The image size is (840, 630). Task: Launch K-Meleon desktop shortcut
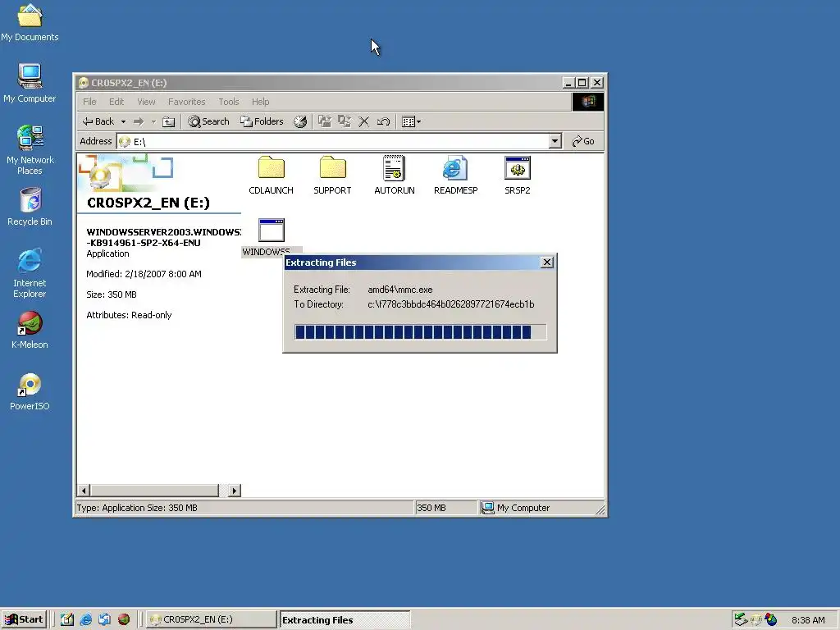click(x=30, y=330)
